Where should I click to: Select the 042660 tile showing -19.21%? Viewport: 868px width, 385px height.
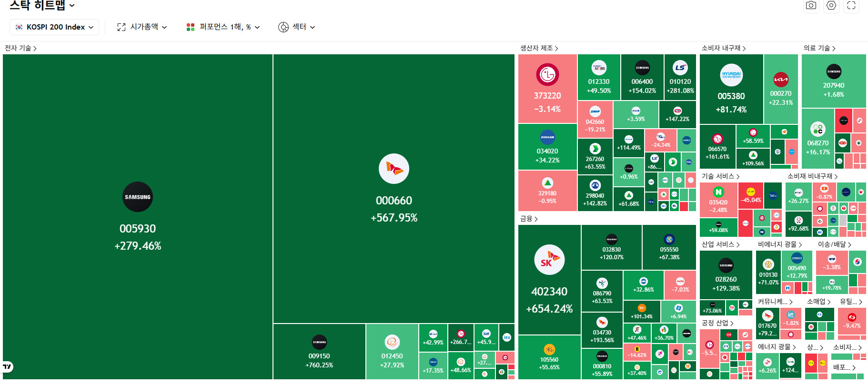[595, 120]
